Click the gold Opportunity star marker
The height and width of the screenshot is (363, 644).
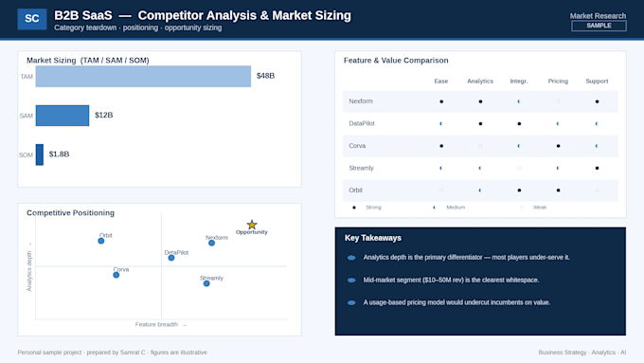[x=252, y=225]
